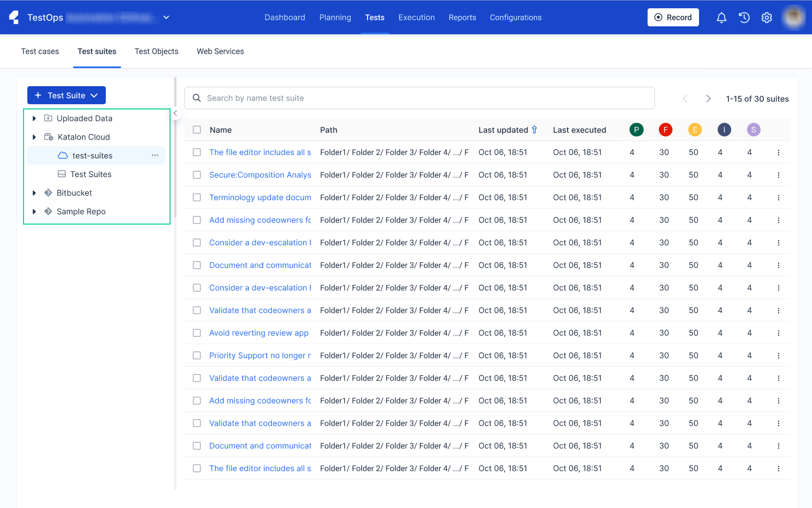The height and width of the screenshot is (508, 812).
Task: Expand the Uploaded Data tree node
Action: (x=34, y=119)
